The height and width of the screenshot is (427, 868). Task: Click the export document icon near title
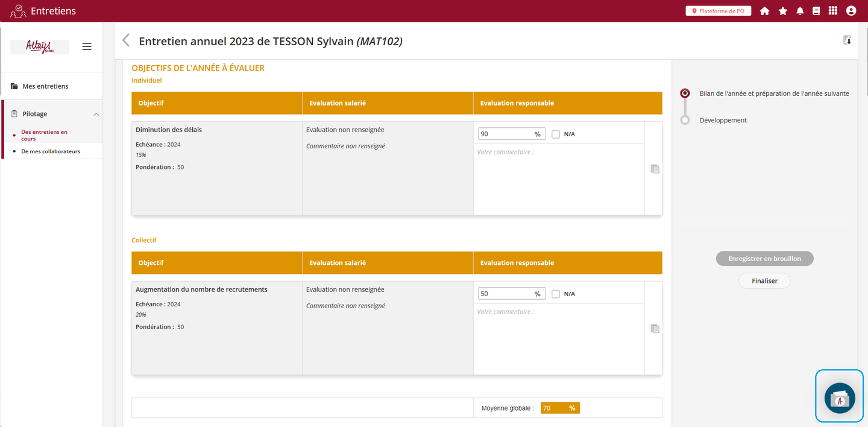pyautogui.click(x=847, y=40)
